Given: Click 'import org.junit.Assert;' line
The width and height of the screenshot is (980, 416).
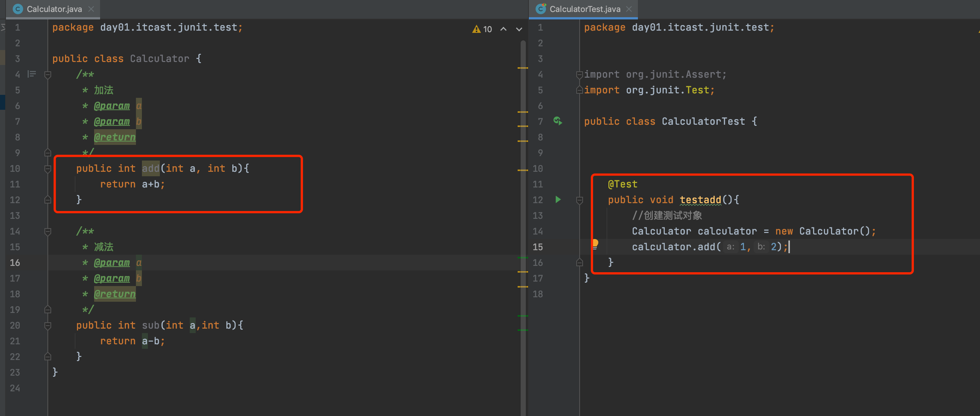Looking at the screenshot, I should coord(655,74).
